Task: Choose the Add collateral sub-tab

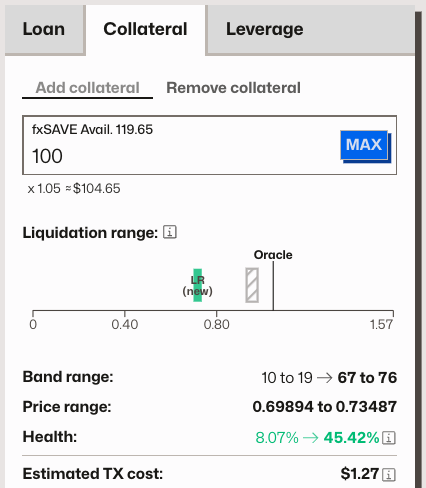Action: tap(87, 88)
